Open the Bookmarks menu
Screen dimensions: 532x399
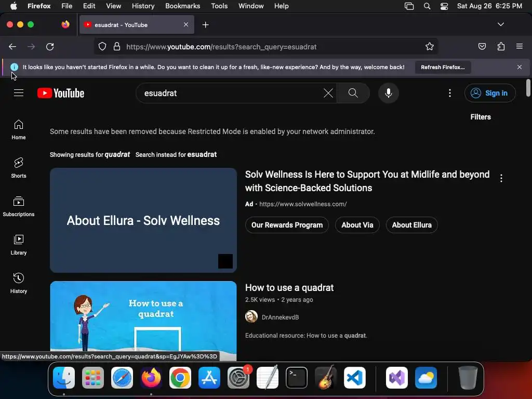(x=182, y=6)
